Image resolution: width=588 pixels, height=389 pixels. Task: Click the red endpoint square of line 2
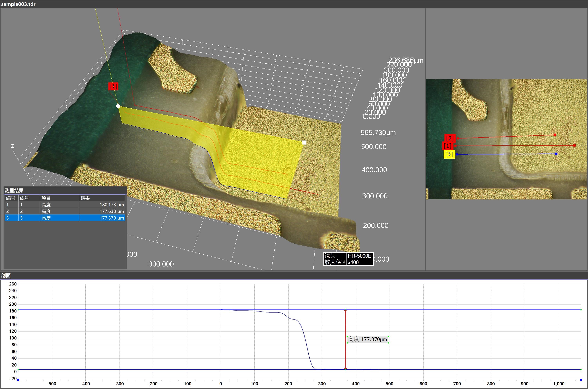[x=555, y=135]
